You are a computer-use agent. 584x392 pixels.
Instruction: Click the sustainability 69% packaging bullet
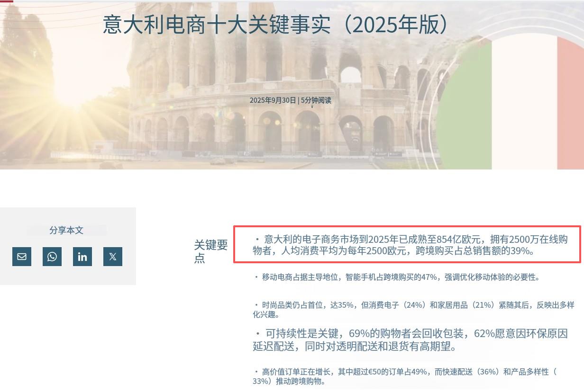[x=410, y=340]
